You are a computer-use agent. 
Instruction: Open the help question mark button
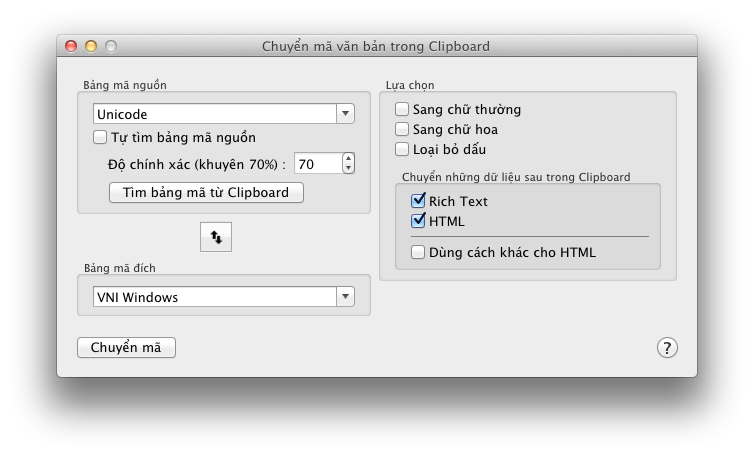pyautogui.click(x=667, y=347)
